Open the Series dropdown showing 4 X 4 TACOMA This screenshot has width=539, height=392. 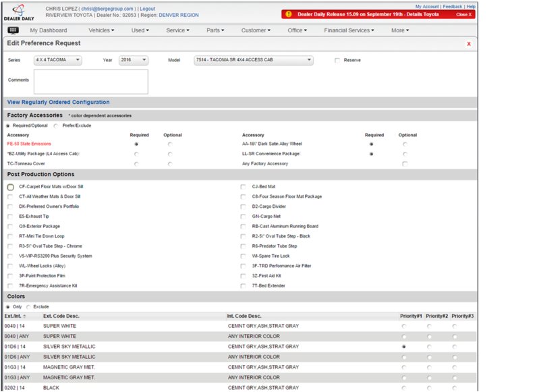58,60
